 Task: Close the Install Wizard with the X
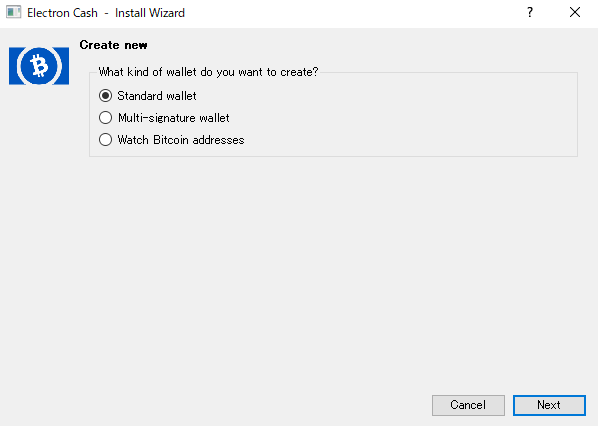[x=575, y=12]
